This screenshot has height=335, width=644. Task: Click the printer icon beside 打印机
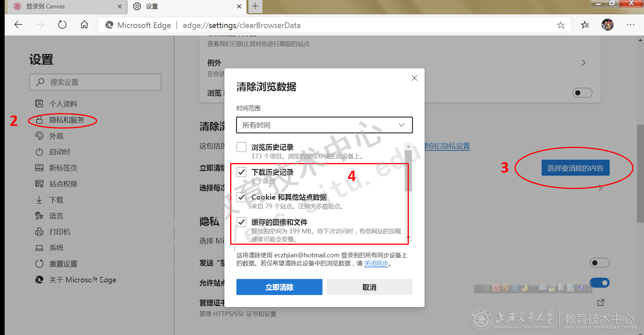[x=39, y=232]
